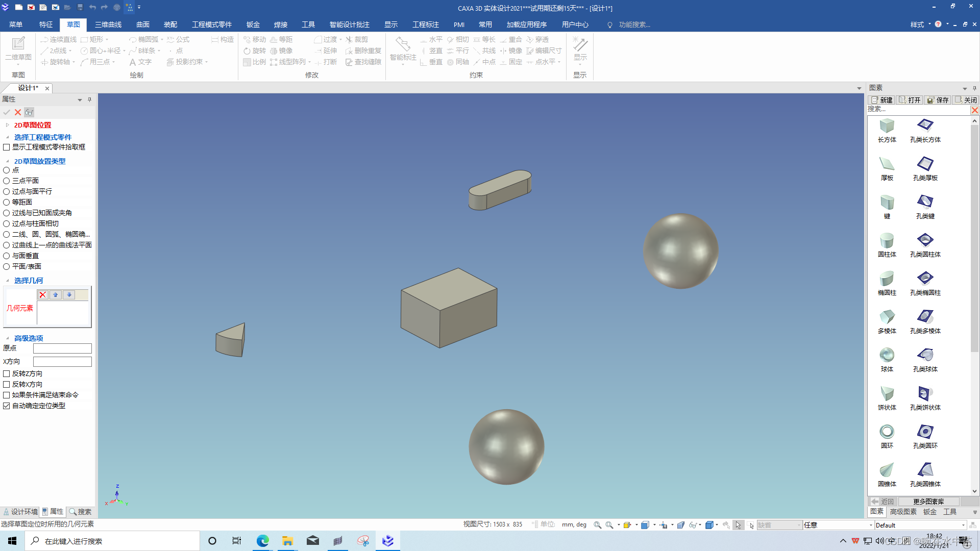Viewport: 980px width, 551px height.
Task: Cancel with the red X in properties panel
Action: [x=18, y=112]
